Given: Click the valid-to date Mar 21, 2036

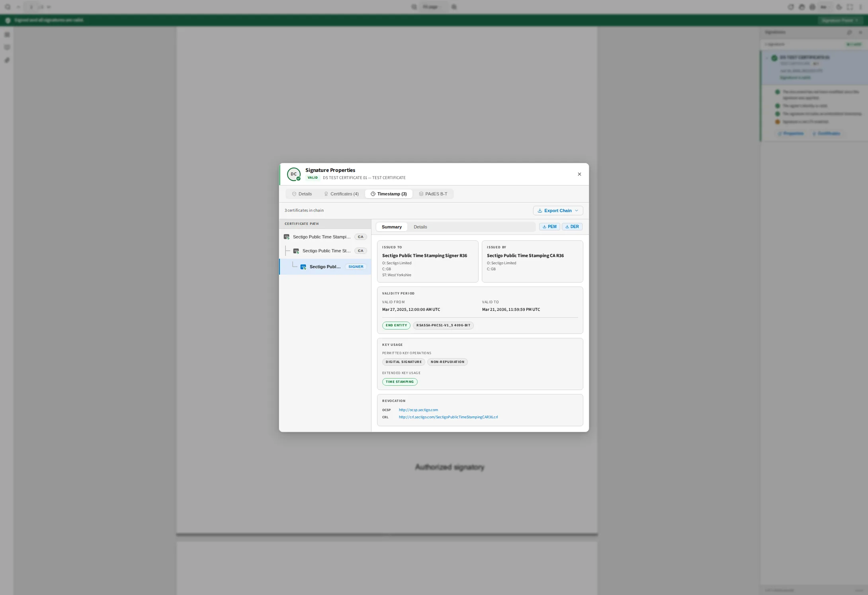Looking at the screenshot, I should point(511,309).
